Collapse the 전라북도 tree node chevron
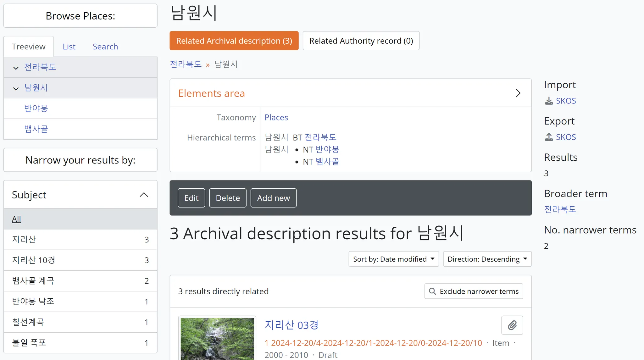 (x=16, y=68)
